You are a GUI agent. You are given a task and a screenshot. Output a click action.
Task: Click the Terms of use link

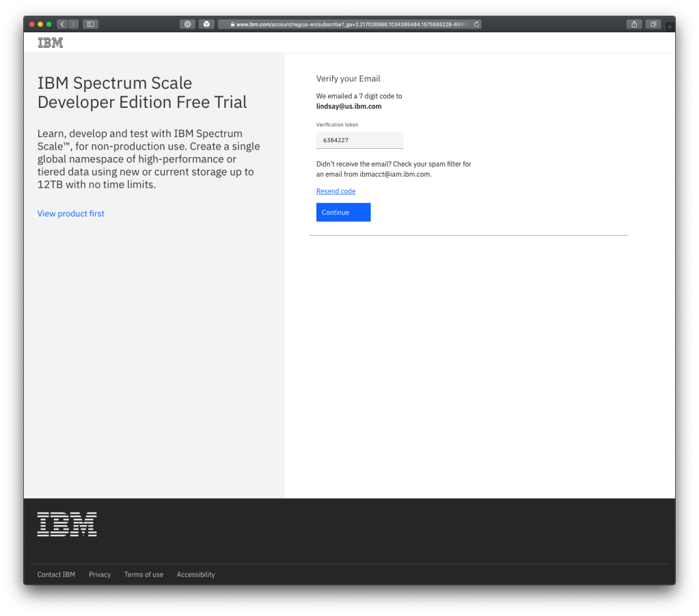tap(143, 574)
